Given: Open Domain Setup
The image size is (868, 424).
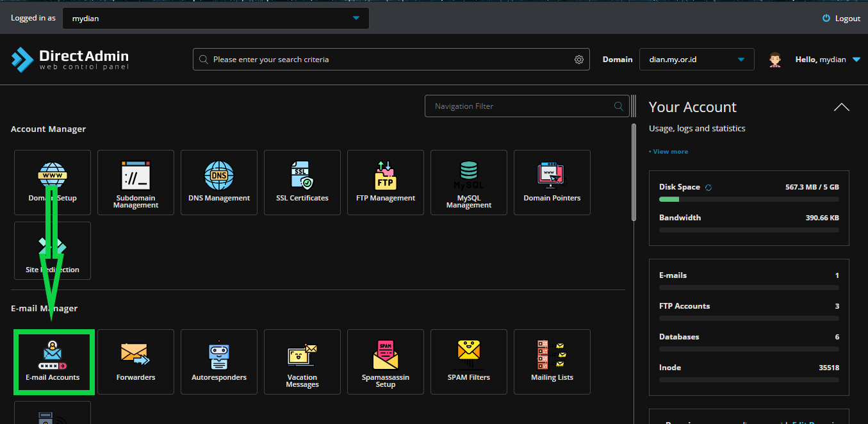Looking at the screenshot, I should 53,183.
